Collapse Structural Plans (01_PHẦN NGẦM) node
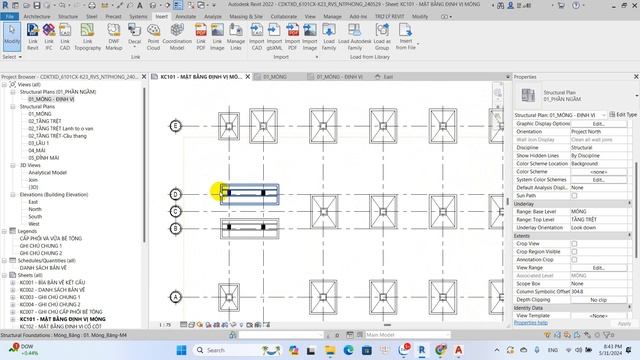Image resolution: width=640 pixels, height=360 pixels. 13,92
